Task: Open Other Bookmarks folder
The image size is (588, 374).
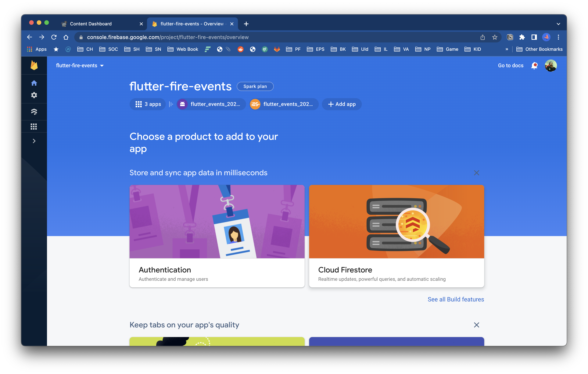Action: [539, 49]
